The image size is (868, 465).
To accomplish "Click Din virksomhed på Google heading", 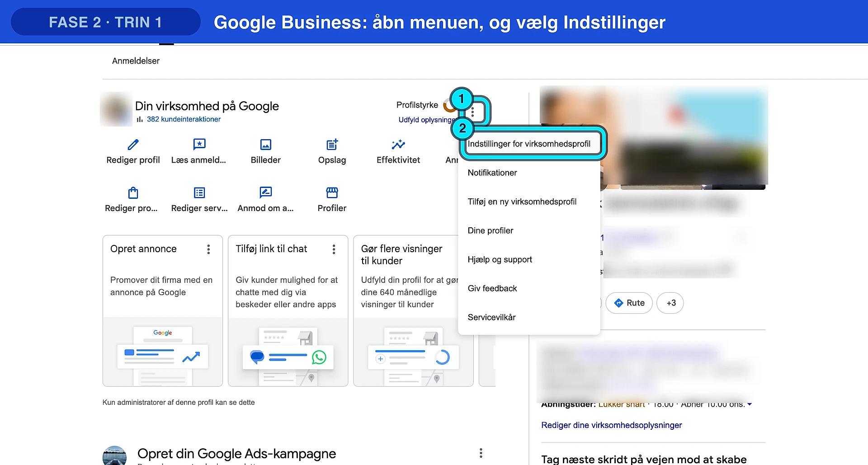I will point(207,106).
